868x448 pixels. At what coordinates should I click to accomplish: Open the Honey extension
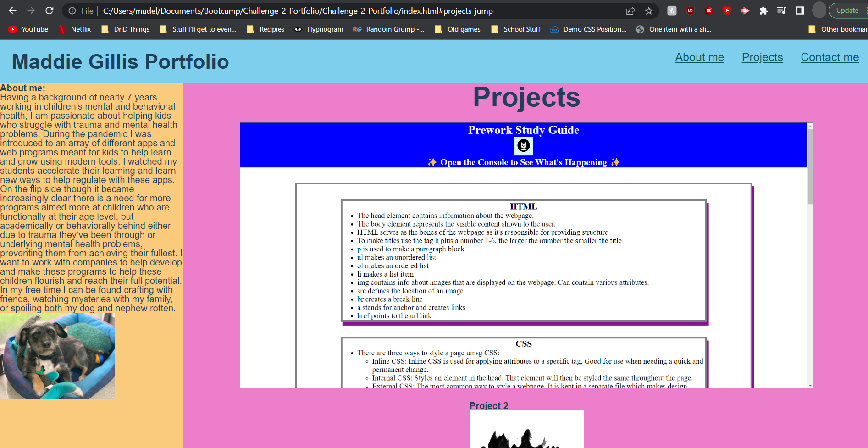tap(672, 11)
